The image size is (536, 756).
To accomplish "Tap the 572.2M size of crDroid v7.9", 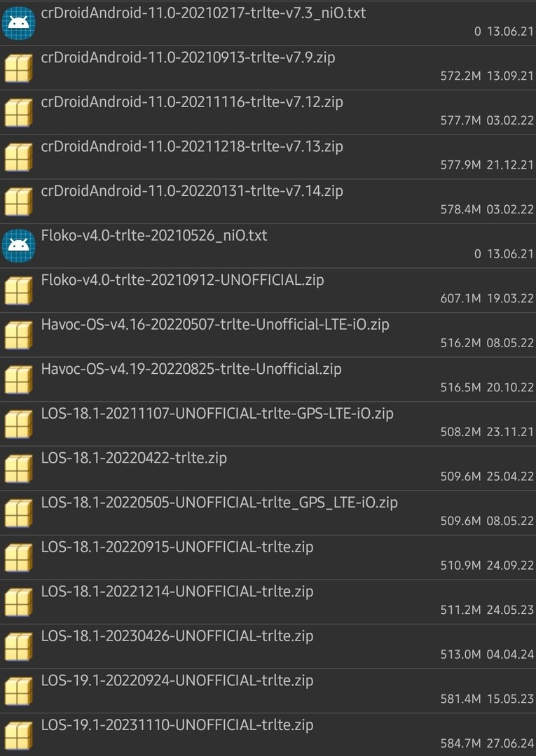I will [x=460, y=76].
